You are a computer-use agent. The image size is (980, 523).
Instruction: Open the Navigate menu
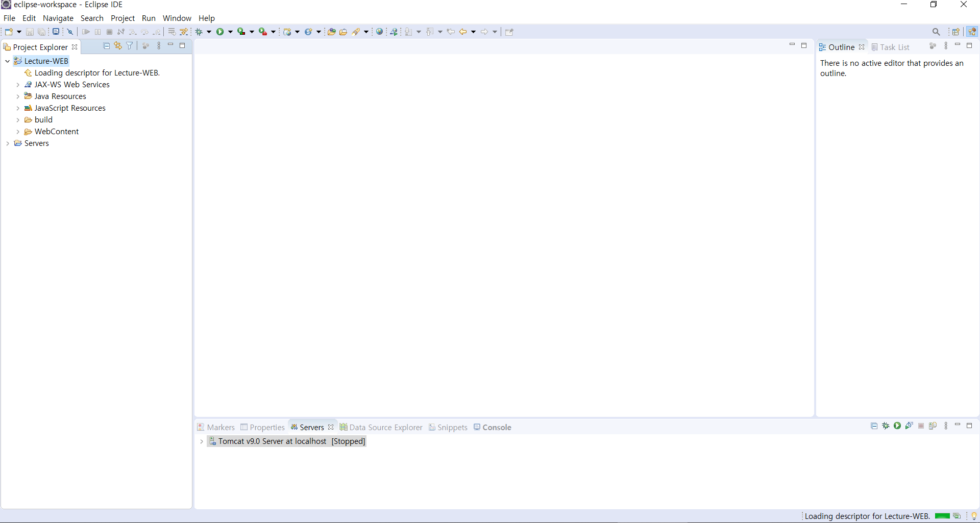pos(58,18)
